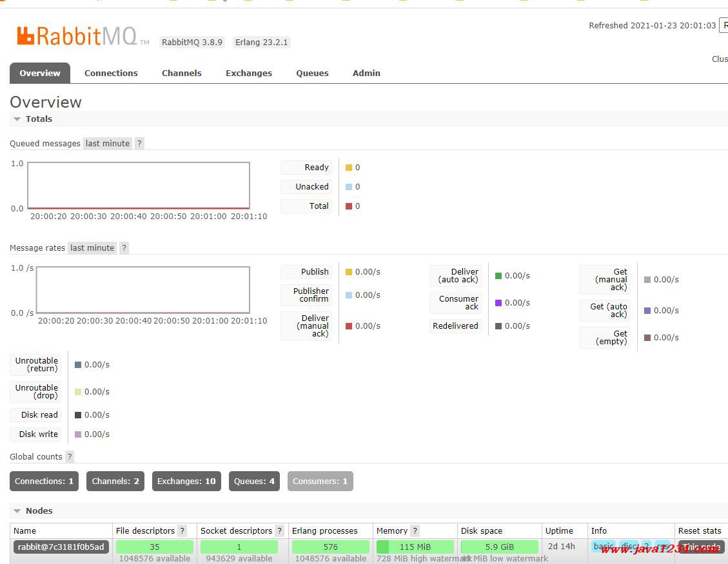728x564 pixels.
Task: Click the Unroutable (return) color swatch
Action: pos(78,365)
